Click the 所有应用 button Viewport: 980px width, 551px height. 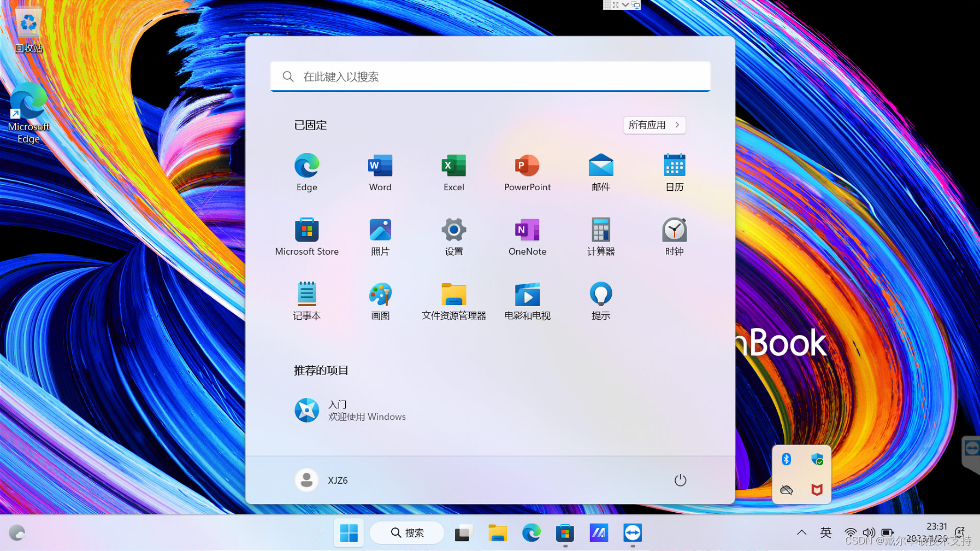click(x=654, y=125)
